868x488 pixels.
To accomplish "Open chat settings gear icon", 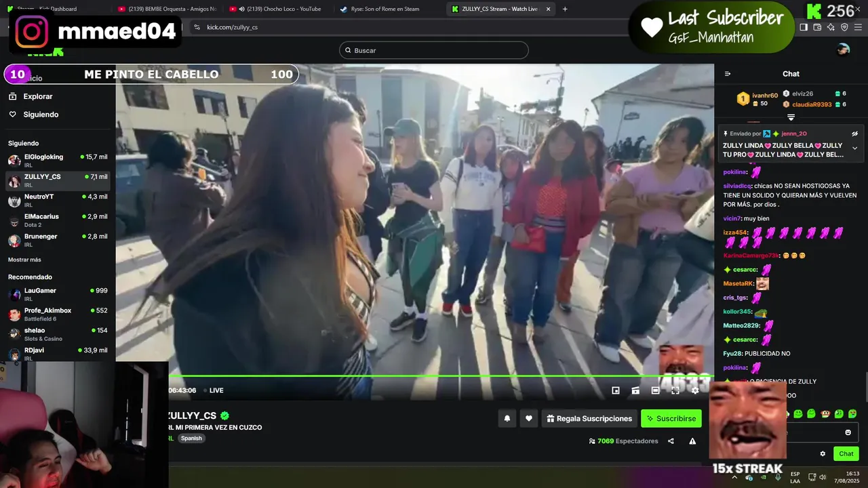I will point(823,454).
